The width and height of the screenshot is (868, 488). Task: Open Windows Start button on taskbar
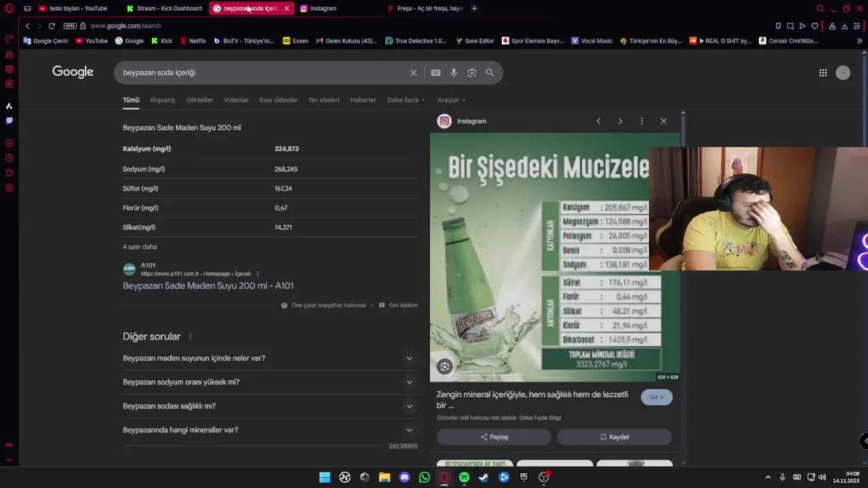[325, 477]
